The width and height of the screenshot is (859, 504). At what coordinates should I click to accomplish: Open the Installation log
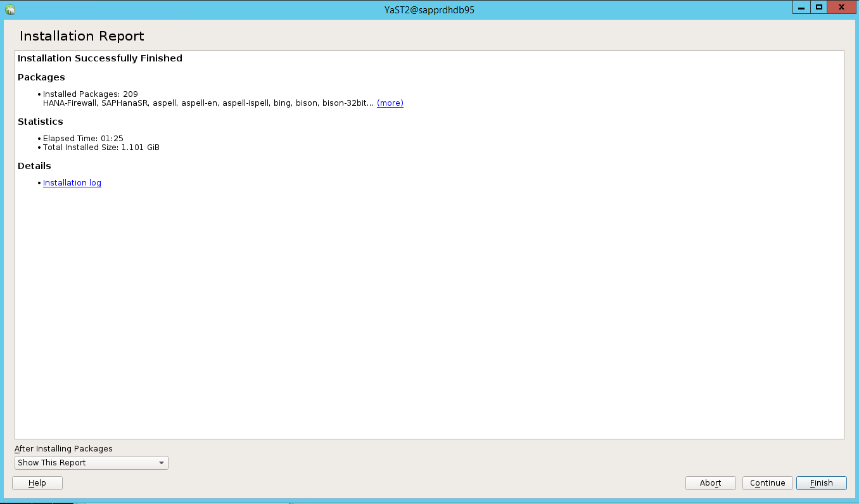[72, 182]
